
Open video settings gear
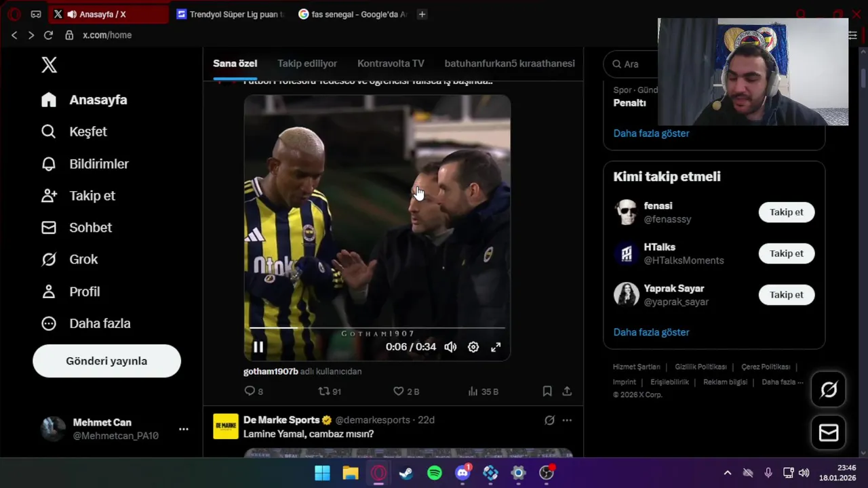click(473, 347)
